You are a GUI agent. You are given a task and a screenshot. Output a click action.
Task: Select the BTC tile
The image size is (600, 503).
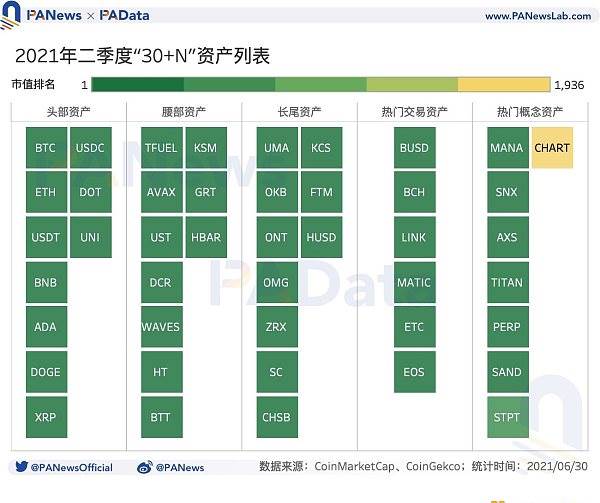click(46, 148)
